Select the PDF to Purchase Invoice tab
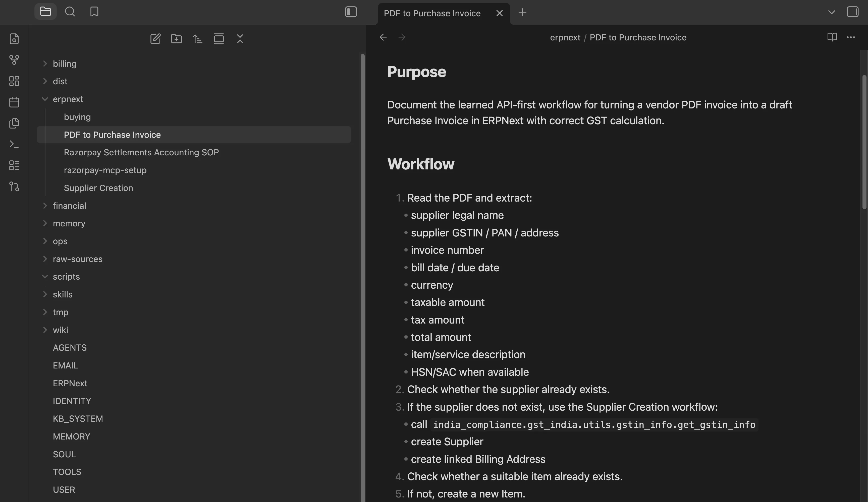Viewport: 868px width, 502px height. click(x=432, y=13)
